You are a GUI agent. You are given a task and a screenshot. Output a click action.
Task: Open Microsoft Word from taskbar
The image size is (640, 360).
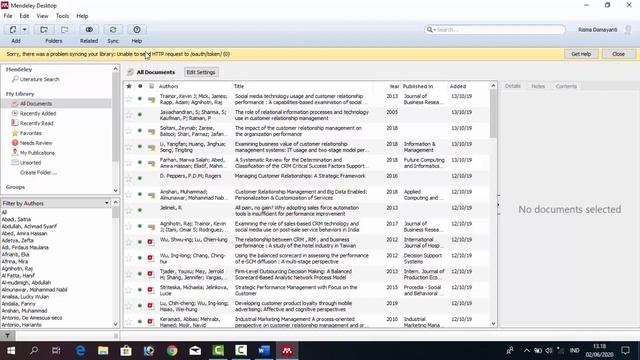pos(264,350)
